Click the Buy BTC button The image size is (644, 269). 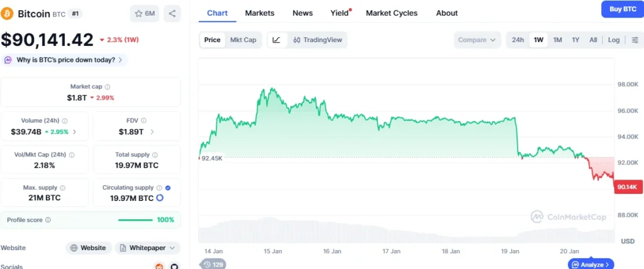point(622,9)
